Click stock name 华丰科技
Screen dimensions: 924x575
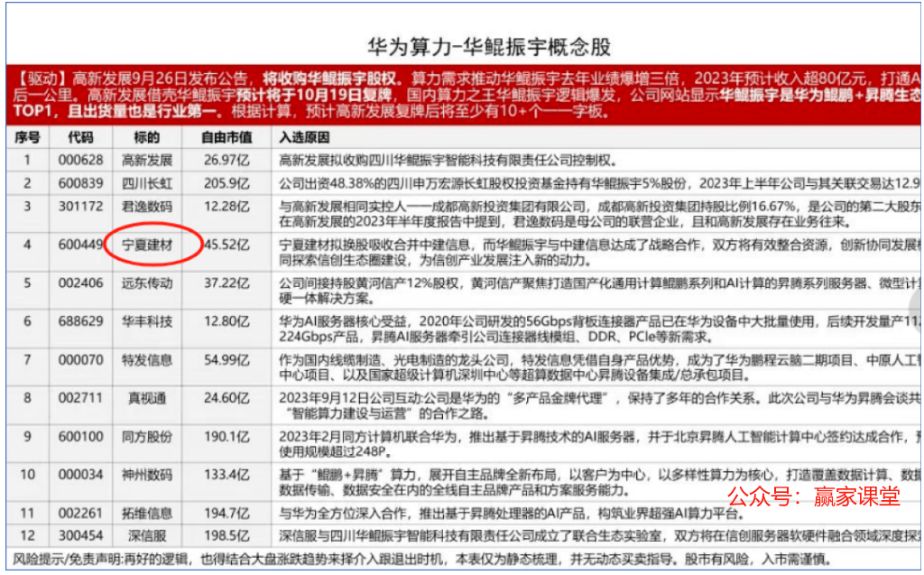point(147,321)
